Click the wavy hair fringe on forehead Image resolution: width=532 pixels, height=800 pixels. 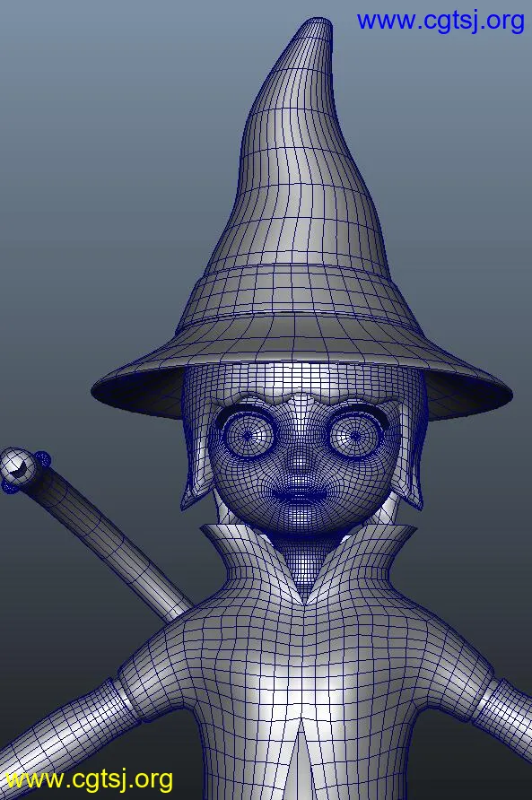(x=301, y=398)
